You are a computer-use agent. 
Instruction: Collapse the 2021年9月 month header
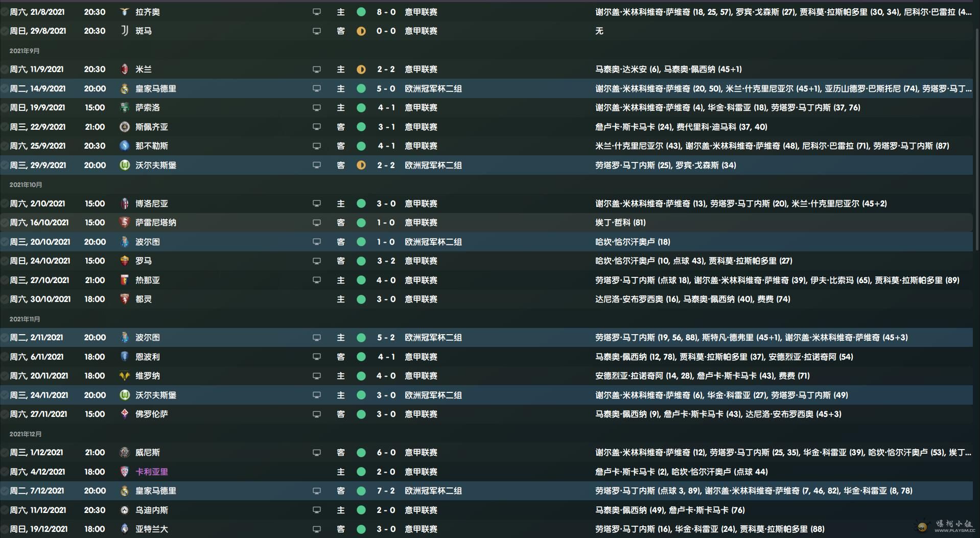pyautogui.click(x=25, y=51)
